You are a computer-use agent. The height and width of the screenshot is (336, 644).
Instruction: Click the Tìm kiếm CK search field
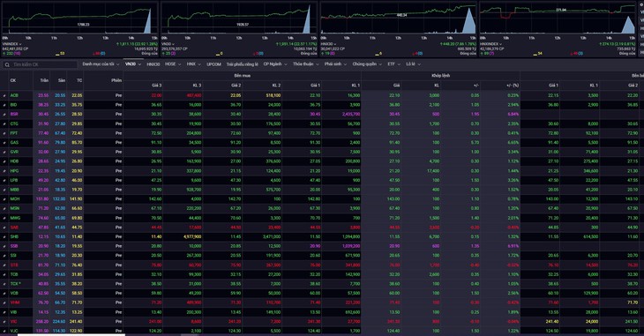(41, 64)
